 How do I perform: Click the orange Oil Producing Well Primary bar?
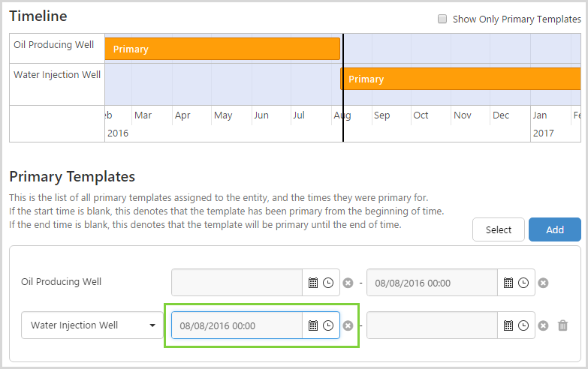coord(222,49)
